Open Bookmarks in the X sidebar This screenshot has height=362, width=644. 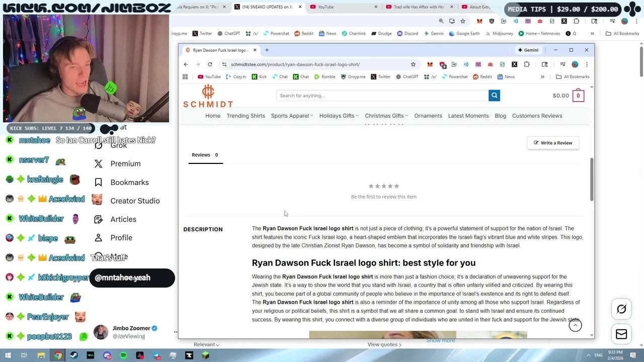(x=122, y=182)
